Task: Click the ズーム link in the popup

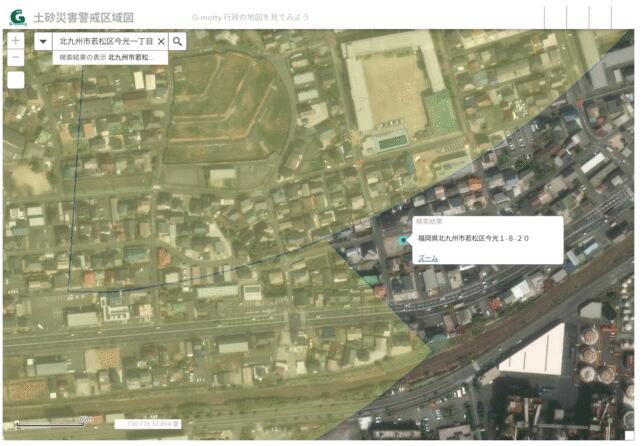Action: click(x=427, y=257)
